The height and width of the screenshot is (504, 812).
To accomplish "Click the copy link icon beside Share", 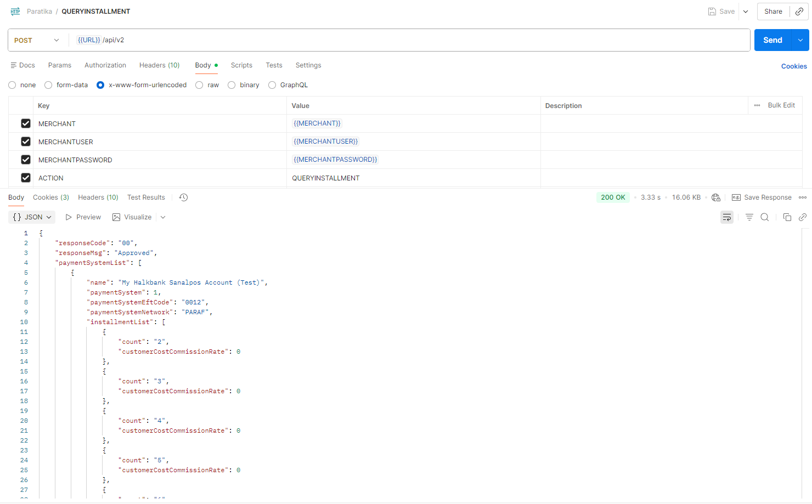I will click(x=799, y=12).
